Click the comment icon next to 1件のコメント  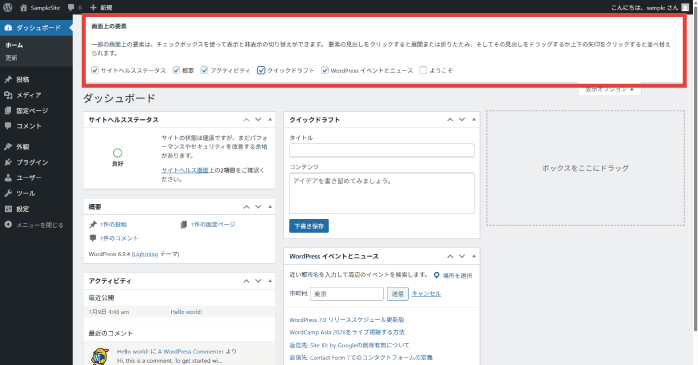pyautogui.click(x=93, y=238)
